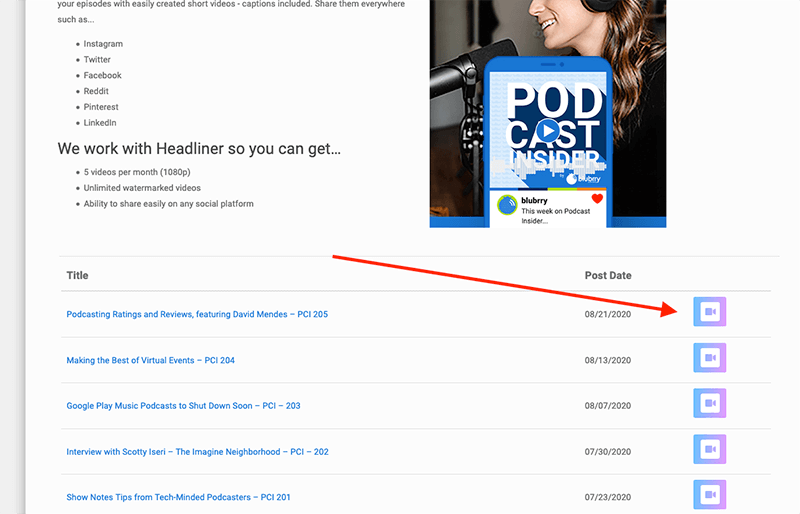Click the 08/21/2020 post date
The width and height of the screenshot is (800, 514).
click(608, 314)
